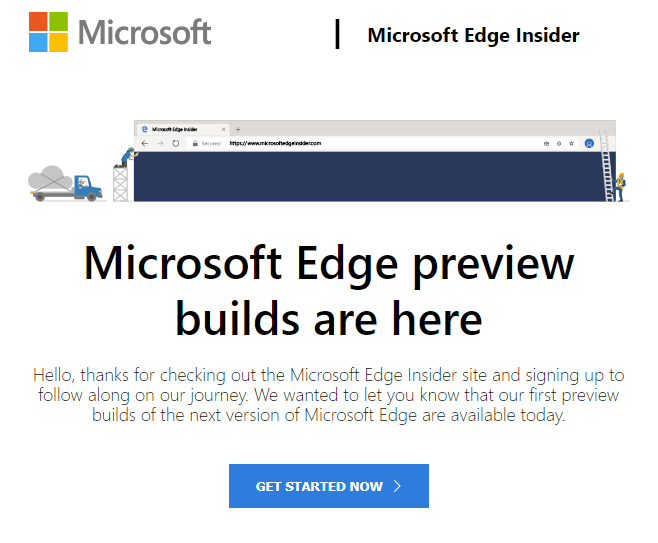Click the forward arrow in browser illustration
The height and width of the screenshot is (543, 658).
pos(160,144)
